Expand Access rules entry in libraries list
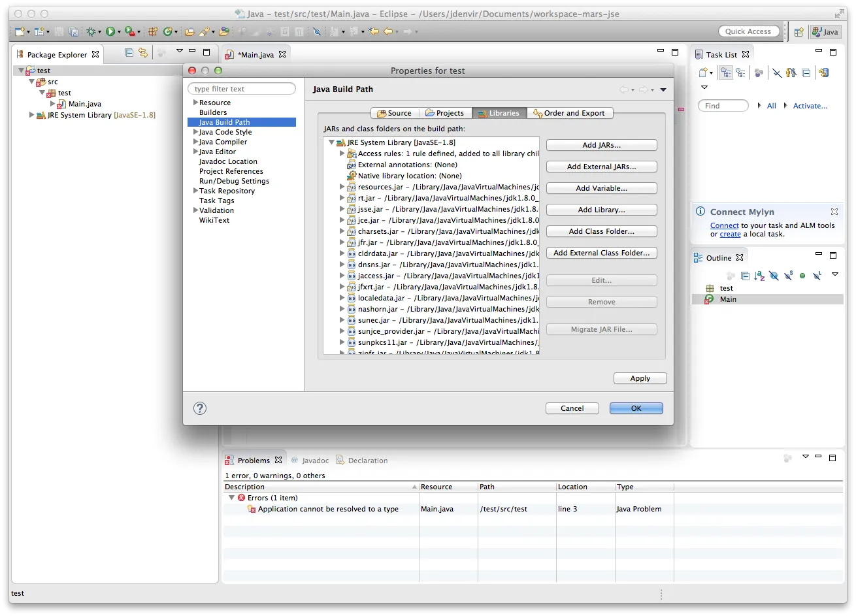 coord(342,154)
